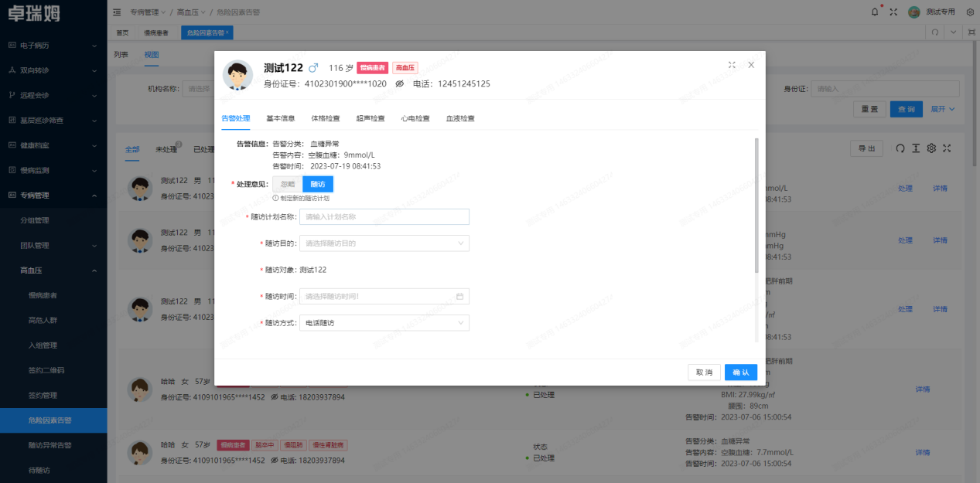The width and height of the screenshot is (980, 483).
Task: Click the sidebar collapse menu icon
Action: [117, 12]
